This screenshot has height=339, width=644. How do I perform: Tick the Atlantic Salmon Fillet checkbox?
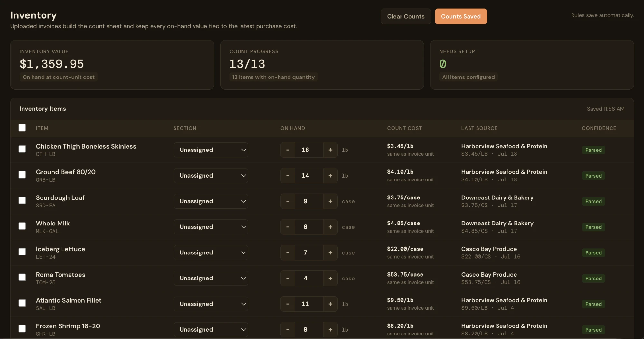coord(22,303)
